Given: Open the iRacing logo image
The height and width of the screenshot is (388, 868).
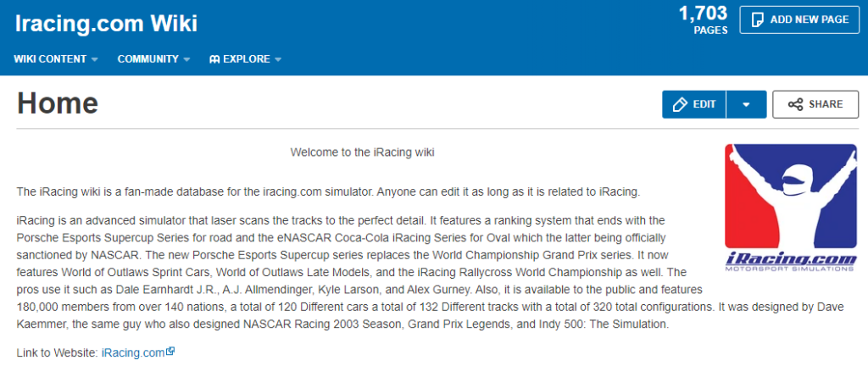Looking at the screenshot, I should tap(789, 208).
